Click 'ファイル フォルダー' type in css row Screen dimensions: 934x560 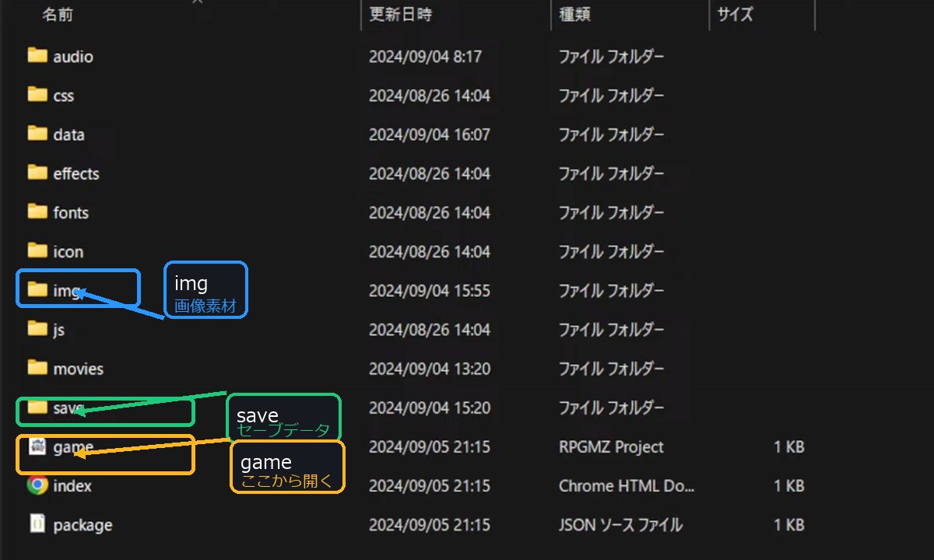[x=612, y=96]
